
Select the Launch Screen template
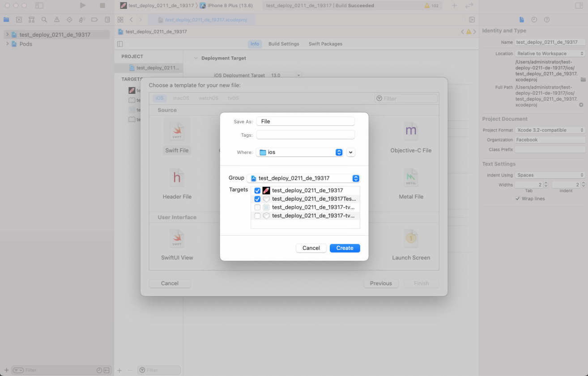point(411,245)
